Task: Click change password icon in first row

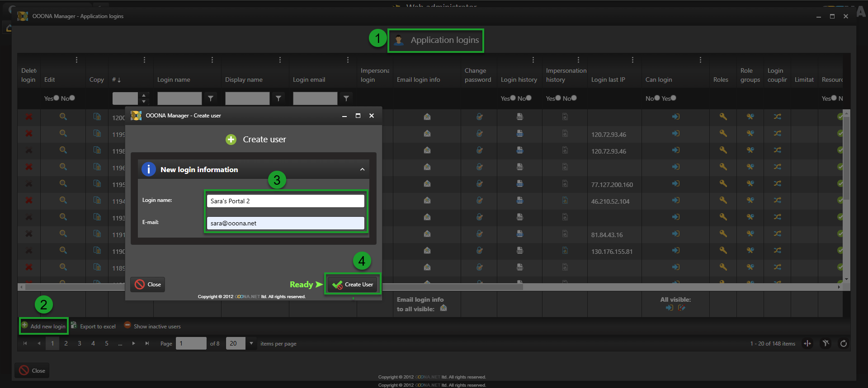Action: tap(479, 117)
